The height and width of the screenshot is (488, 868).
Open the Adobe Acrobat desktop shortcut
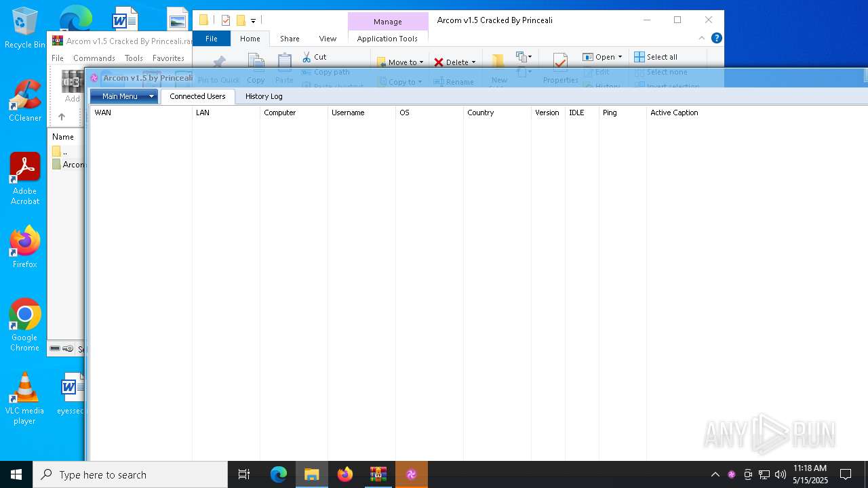(25, 179)
